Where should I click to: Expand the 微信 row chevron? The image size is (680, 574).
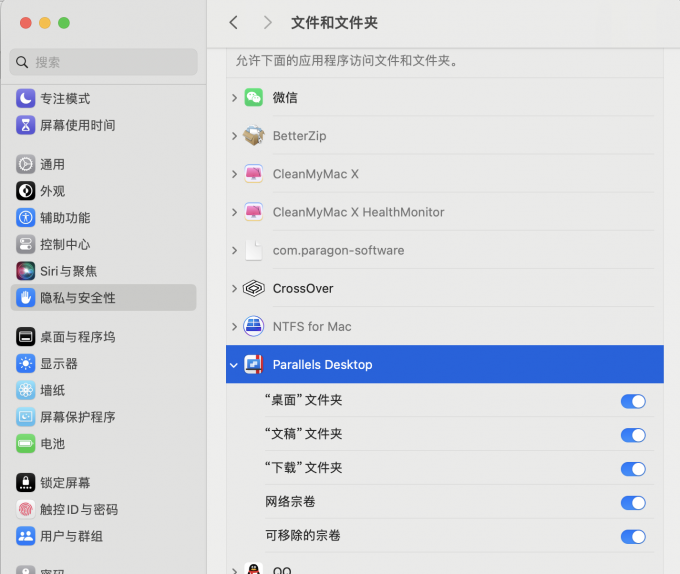click(x=234, y=98)
